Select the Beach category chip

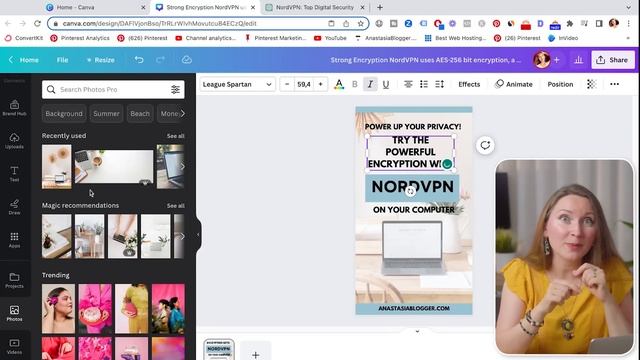tap(140, 113)
